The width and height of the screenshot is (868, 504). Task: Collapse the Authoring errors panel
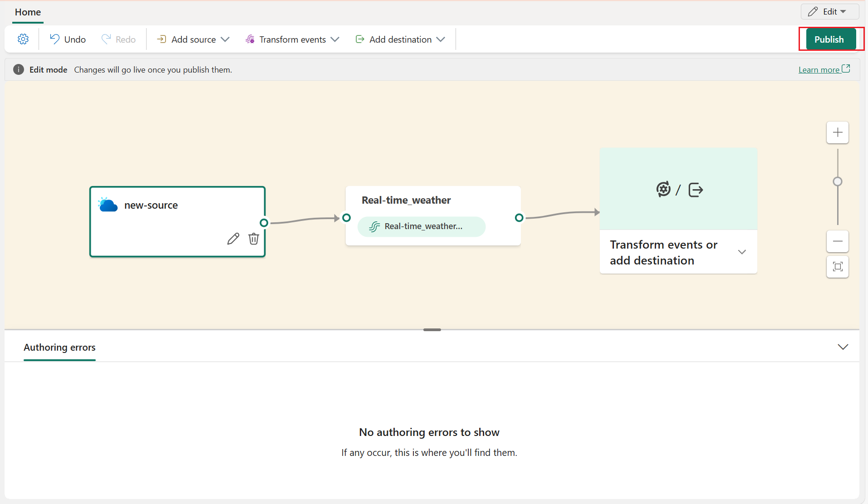(843, 347)
